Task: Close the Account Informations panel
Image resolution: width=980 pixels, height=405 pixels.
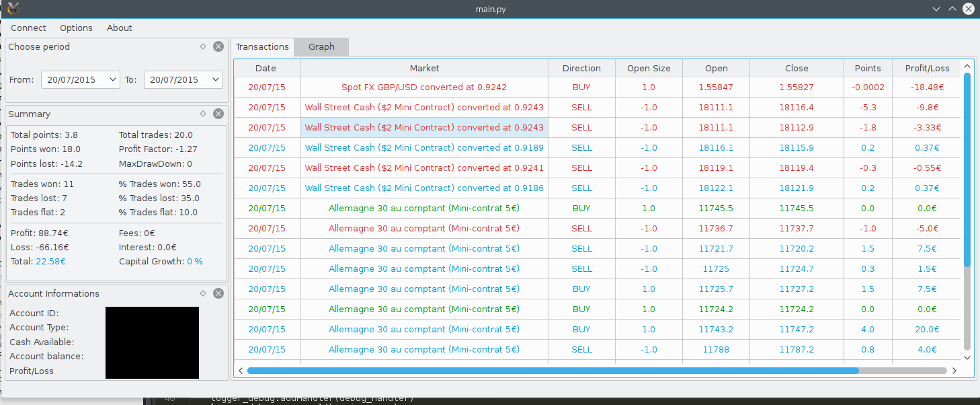Action: [x=218, y=293]
